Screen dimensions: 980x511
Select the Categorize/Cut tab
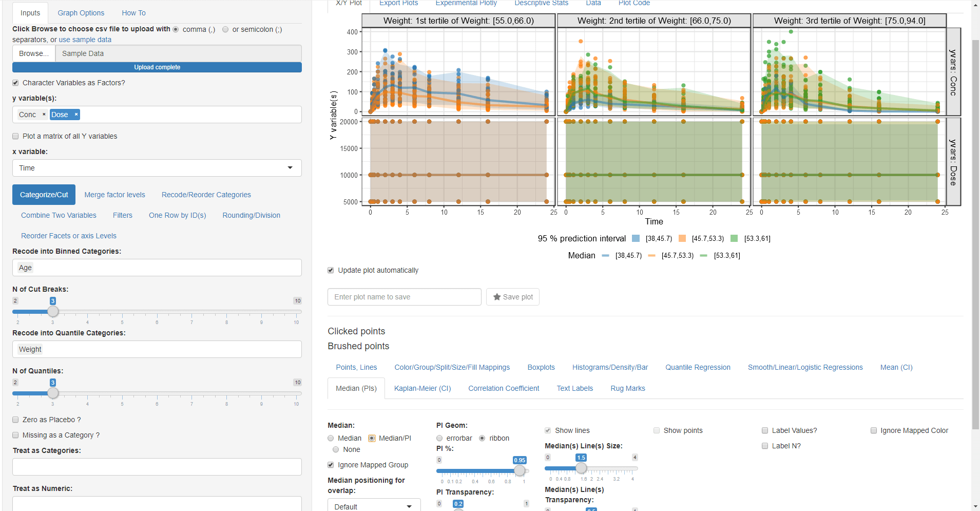[x=44, y=195]
